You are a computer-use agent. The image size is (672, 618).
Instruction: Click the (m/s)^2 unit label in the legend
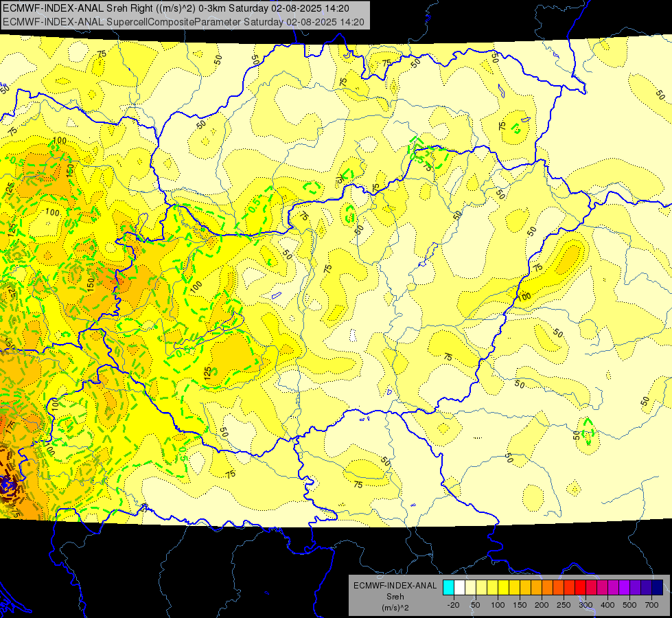pyautogui.click(x=395, y=608)
